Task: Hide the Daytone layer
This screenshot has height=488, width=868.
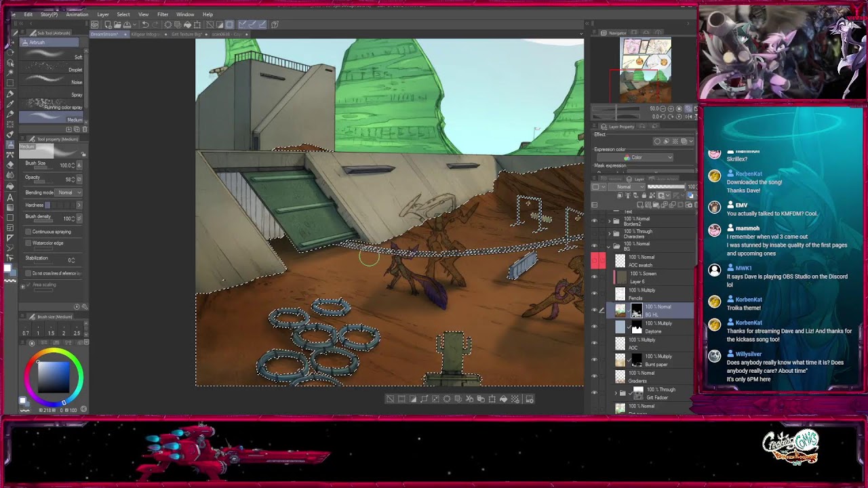Action: point(595,327)
